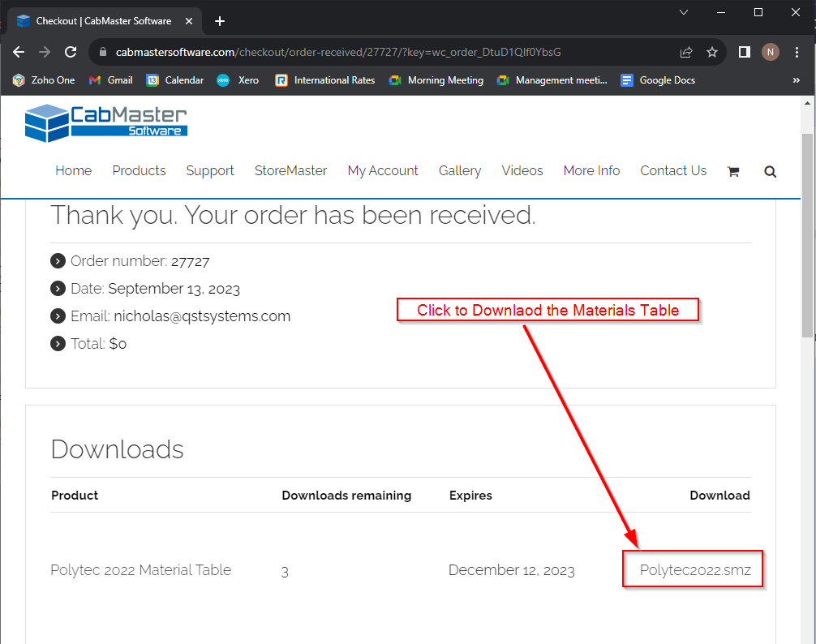Share this page from the address bar
This screenshot has height=644, width=816.
tap(686, 52)
